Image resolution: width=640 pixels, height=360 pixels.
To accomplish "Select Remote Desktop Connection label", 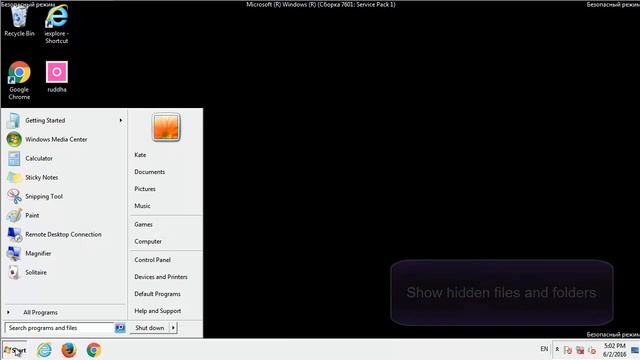I will pyautogui.click(x=63, y=235).
